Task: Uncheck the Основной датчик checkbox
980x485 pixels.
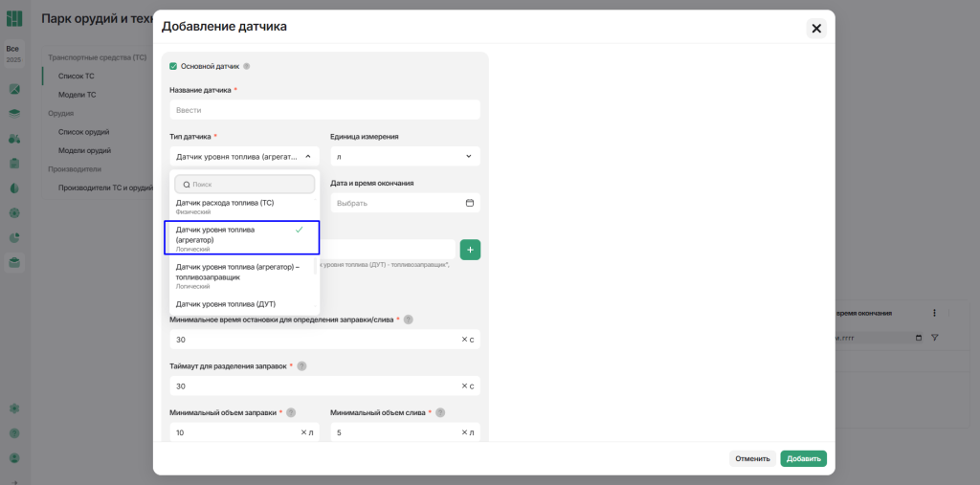Action: click(x=173, y=67)
